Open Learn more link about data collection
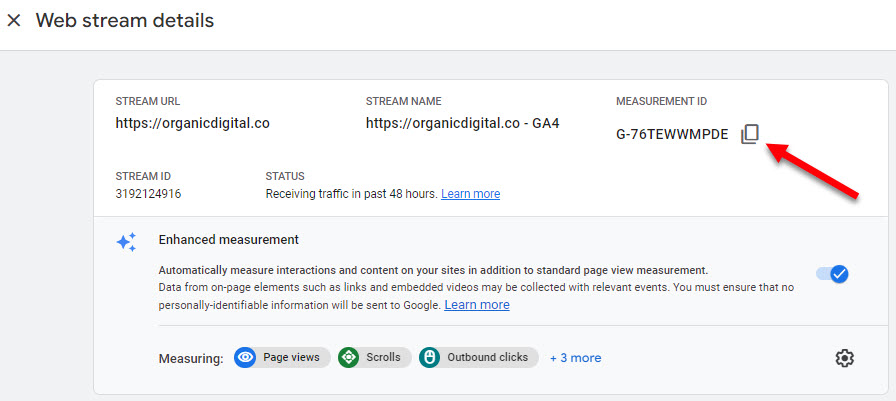The image size is (896, 401). coord(477,304)
